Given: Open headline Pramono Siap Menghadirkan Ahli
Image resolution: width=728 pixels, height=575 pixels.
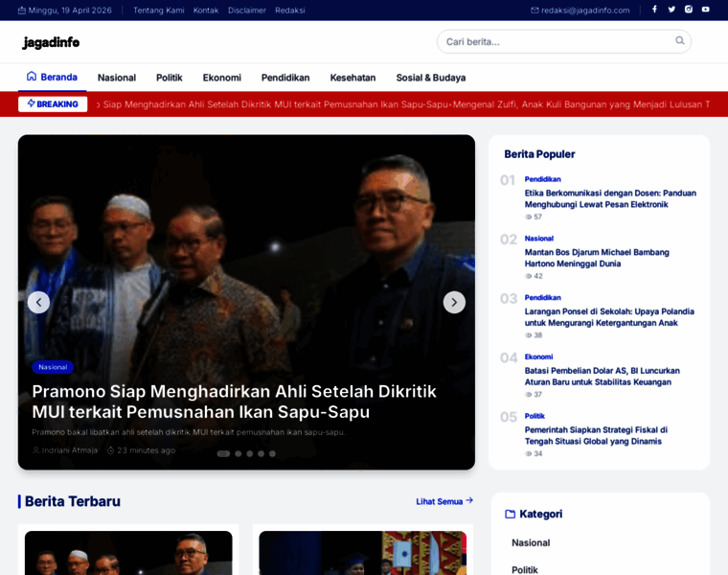Looking at the screenshot, I should [x=234, y=402].
